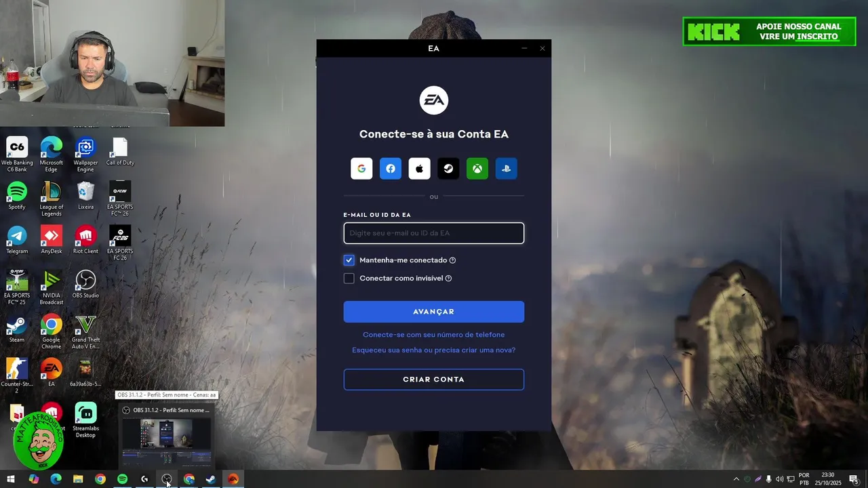Select the Steam desktop shortcut
This screenshot has width=868, height=488.
click(x=17, y=329)
